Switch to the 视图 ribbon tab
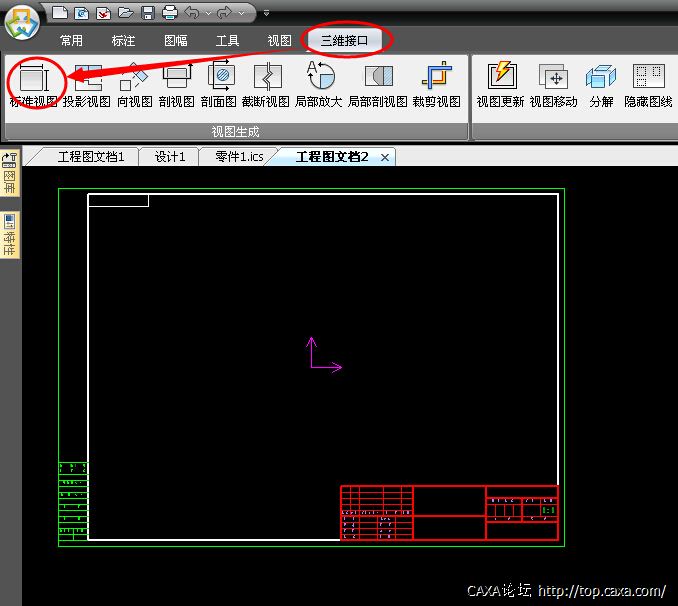Viewport: 678px width, 606px height. 279,41
